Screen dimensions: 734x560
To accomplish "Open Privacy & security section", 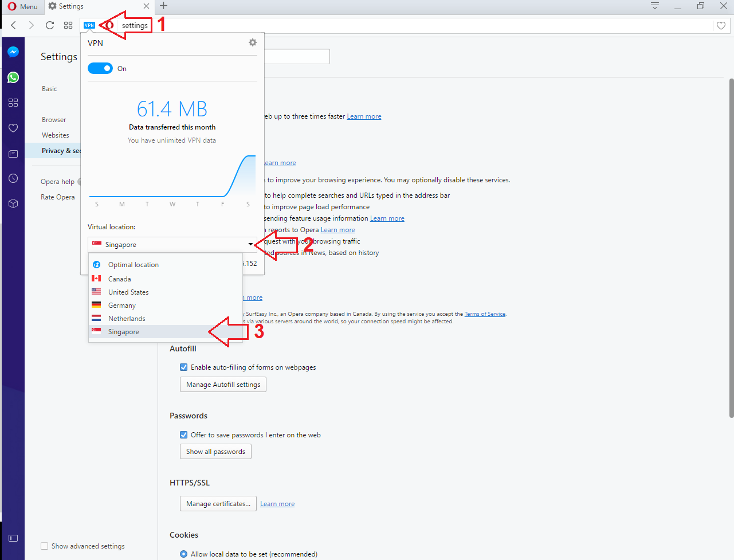I will pos(53,151).
